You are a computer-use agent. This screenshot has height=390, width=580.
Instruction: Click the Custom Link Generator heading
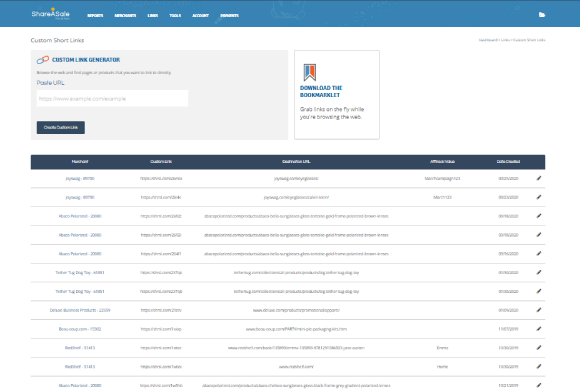(x=86, y=60)
